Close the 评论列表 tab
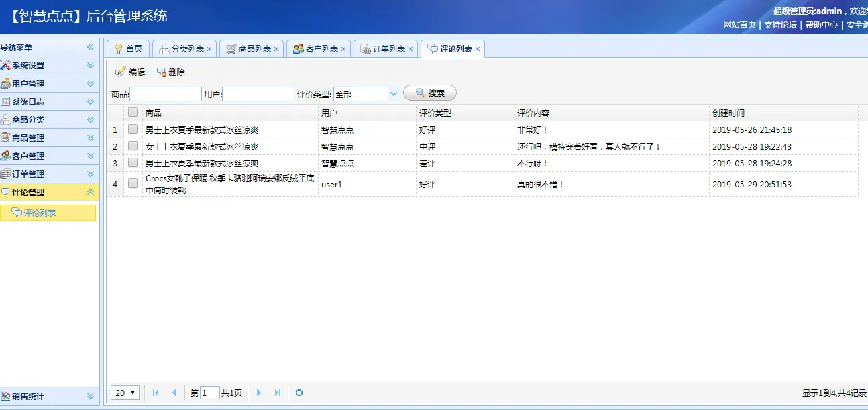The height and width of the screenshot is (410, 868). click(478, 49)
